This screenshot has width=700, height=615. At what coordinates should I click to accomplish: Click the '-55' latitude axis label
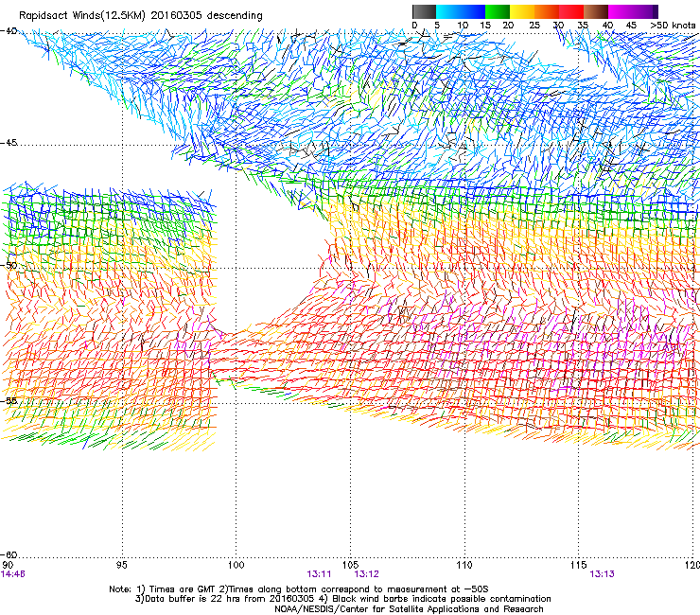pyautogui.click(x=9, y=401)
